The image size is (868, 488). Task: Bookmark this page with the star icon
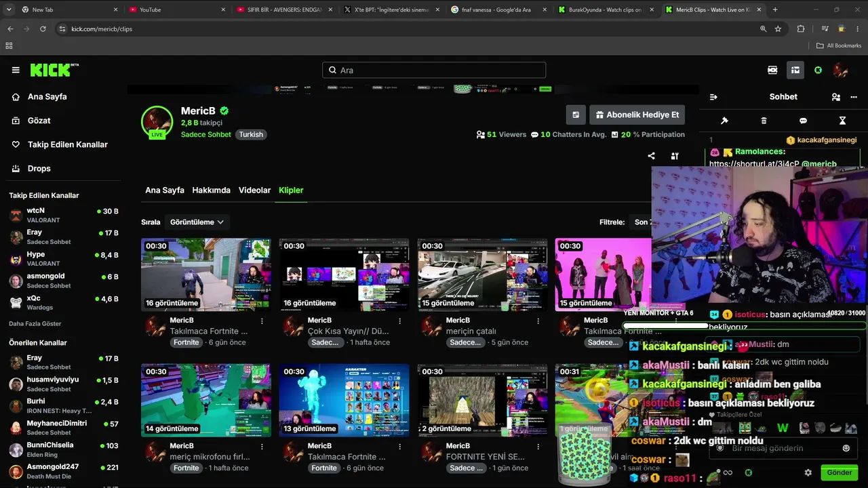point(778,29)
